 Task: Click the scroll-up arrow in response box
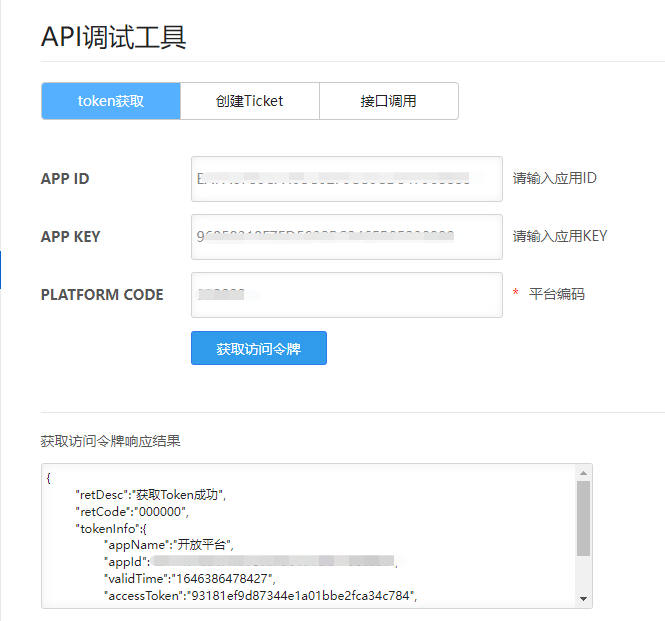583,472
